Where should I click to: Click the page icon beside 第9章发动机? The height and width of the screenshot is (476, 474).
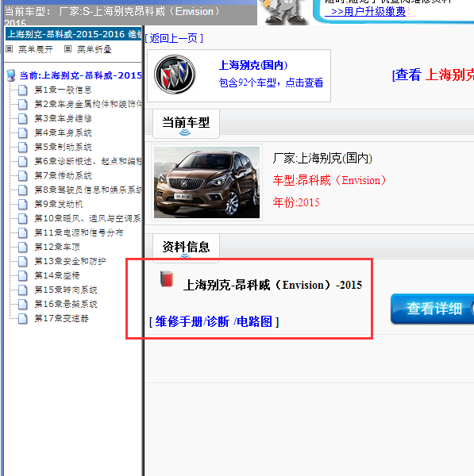(x=23, y=205)
